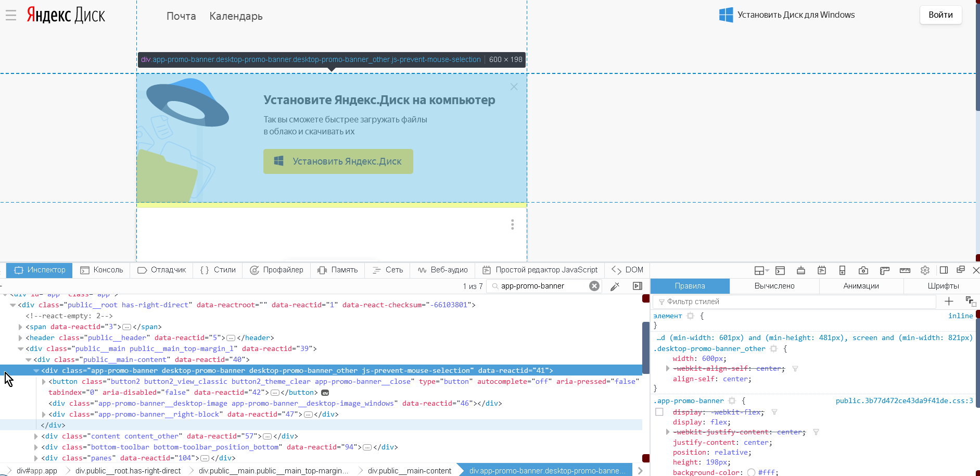Toggle split console panel
The image size is (980, 476).
(780, 270)
